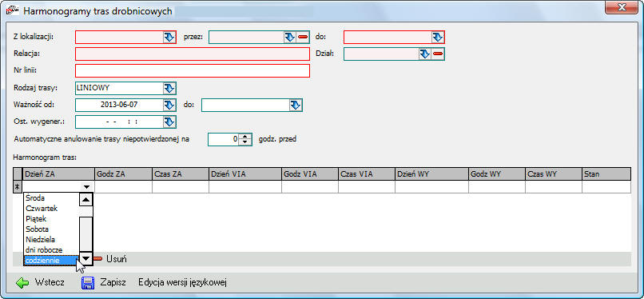This screenshot has width=644, height=299.
Task: Open the destination 'do' location lookup arrow
Action: (437, 38)
